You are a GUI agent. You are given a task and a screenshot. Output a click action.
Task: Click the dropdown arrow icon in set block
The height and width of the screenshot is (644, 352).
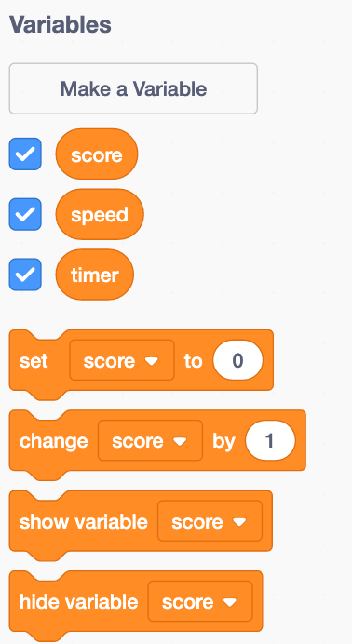point(152,361)
